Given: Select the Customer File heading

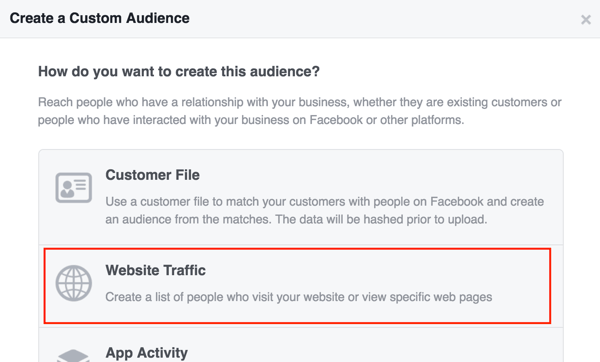Looking at the screenshot, I should tap(152, 175).
